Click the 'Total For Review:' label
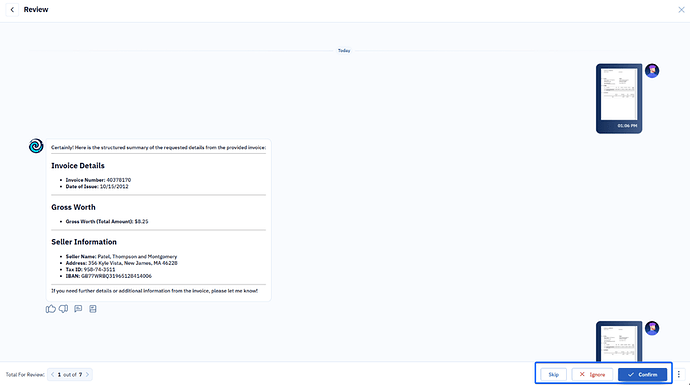The width and height of the screenshot is (690, 385). pos(25,375)
